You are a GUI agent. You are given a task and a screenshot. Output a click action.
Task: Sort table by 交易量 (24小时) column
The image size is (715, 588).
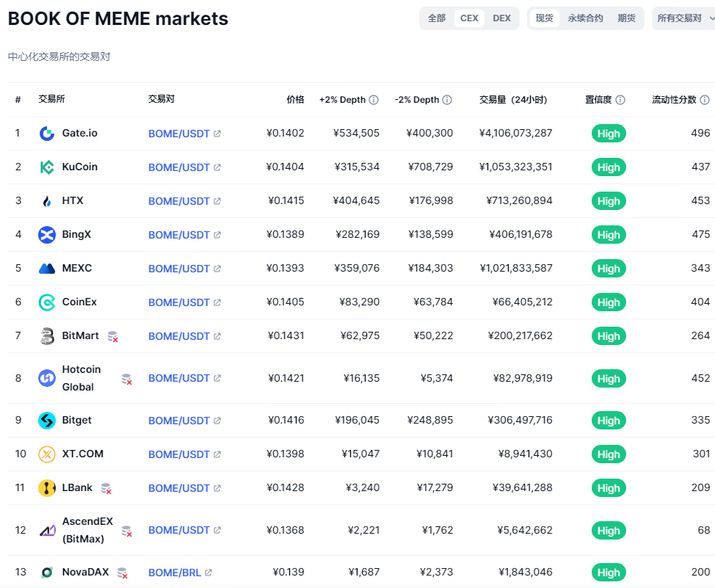[513, 100]
